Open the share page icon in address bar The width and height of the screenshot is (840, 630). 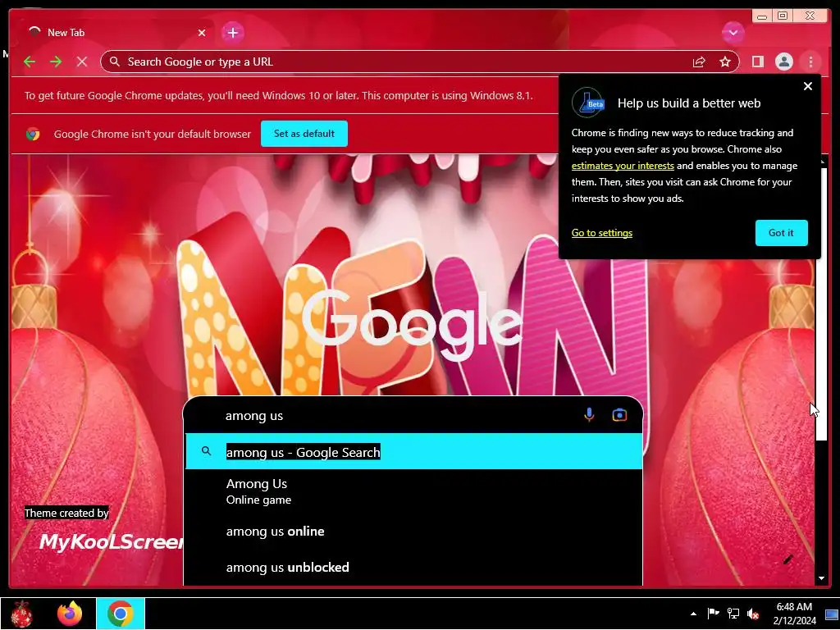(x=699, y=62)
